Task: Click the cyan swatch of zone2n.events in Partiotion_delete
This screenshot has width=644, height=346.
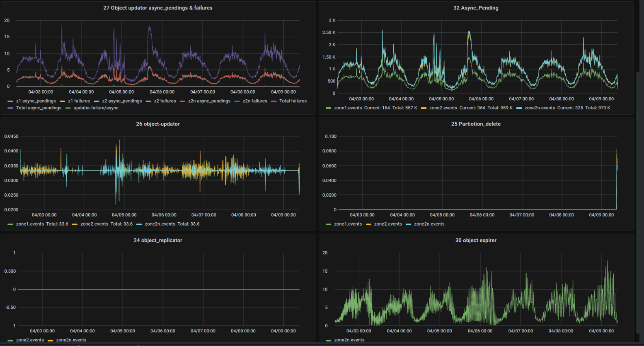Action: (409, 224)
